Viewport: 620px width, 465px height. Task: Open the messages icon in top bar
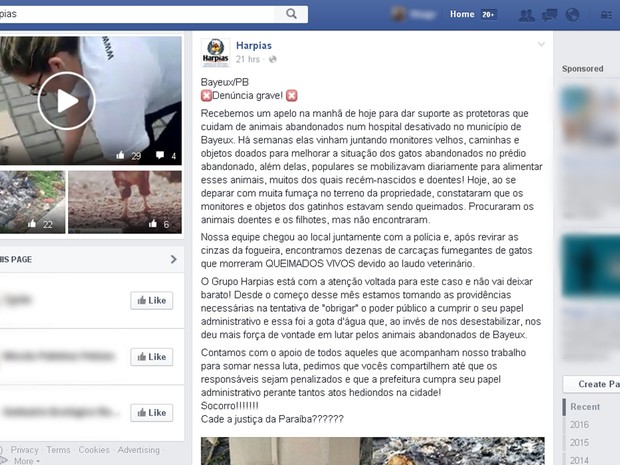[550, 15]
